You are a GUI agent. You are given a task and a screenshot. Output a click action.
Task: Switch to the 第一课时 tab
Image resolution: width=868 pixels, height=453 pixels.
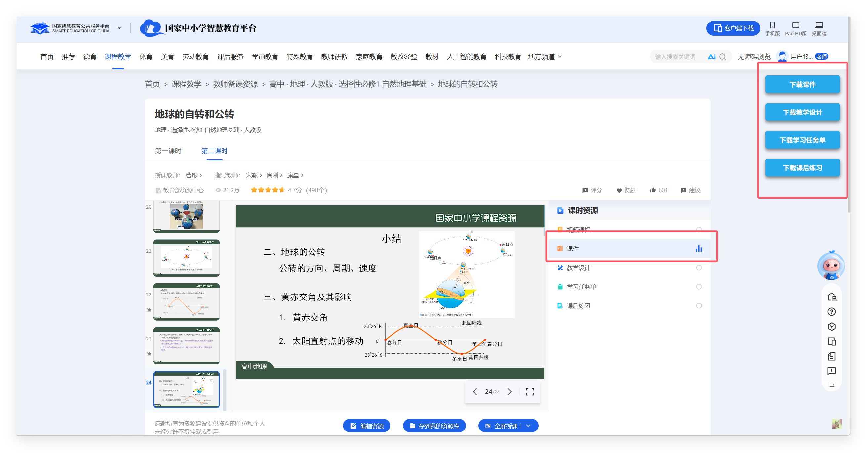(169, 151)
